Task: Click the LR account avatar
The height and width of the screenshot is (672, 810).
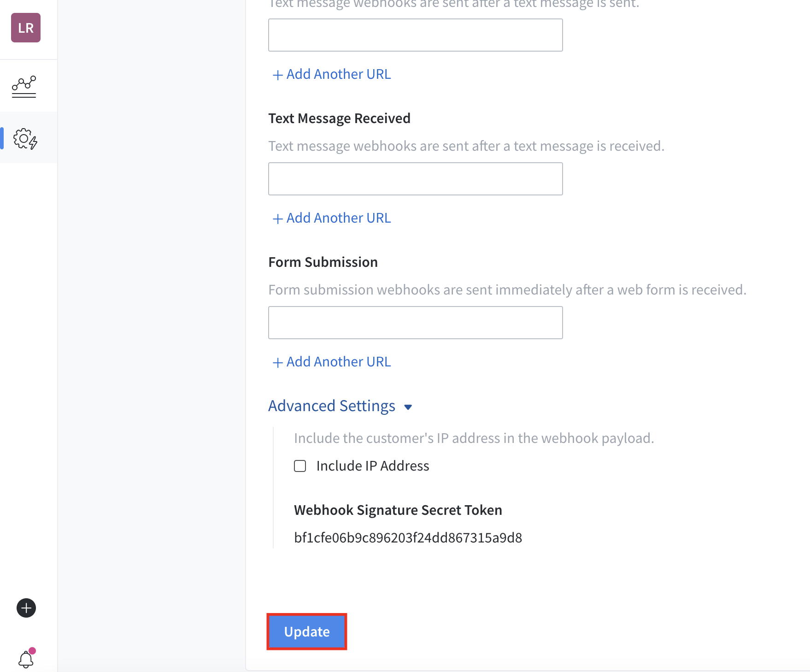Action: tap(26, 28)
